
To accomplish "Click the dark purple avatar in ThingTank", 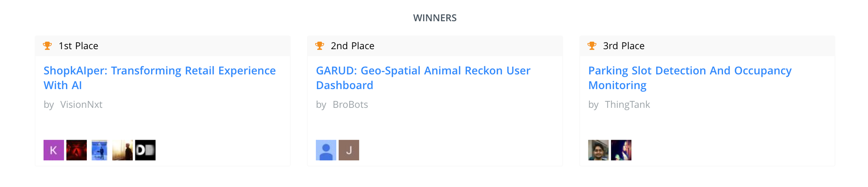I will coord(621,150).
